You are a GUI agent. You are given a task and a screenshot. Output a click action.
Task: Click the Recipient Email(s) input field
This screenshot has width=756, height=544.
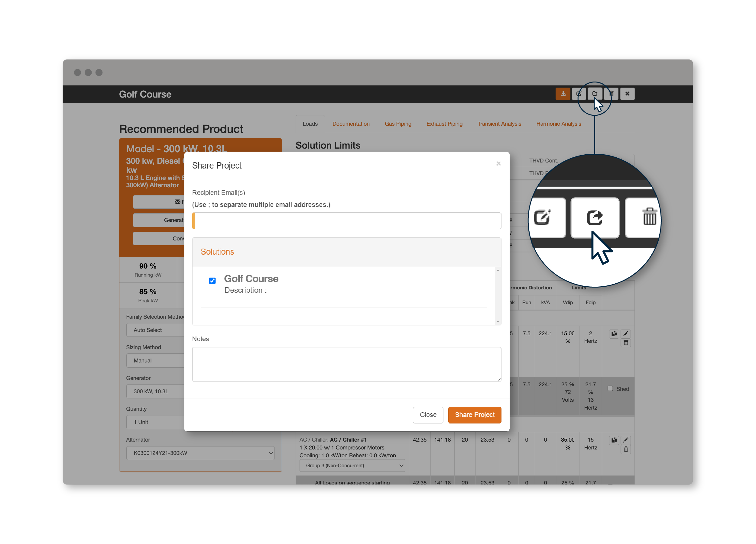pos(347,221)
